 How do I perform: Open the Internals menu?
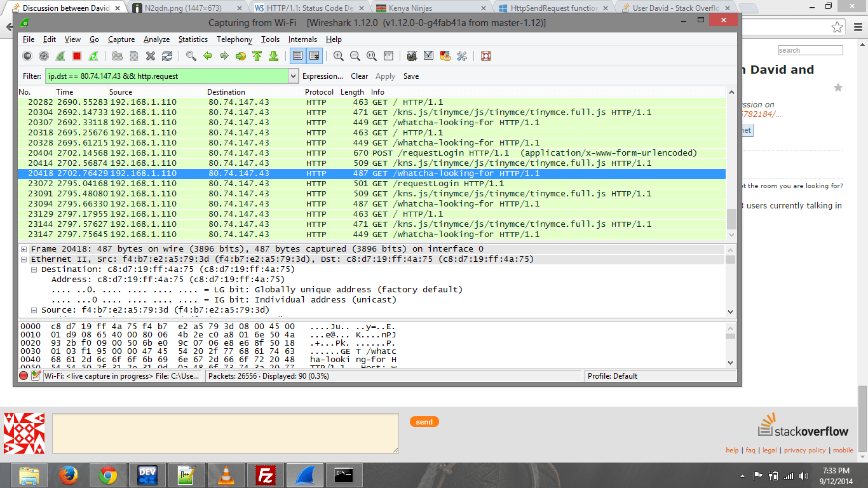302,39
